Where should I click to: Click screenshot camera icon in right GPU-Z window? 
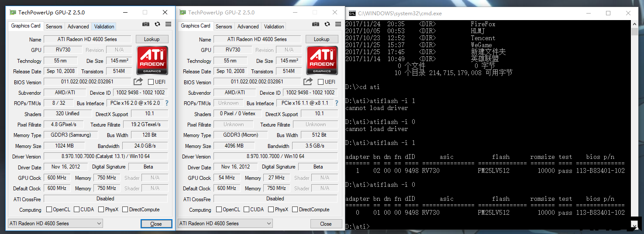tap(316, 24)
